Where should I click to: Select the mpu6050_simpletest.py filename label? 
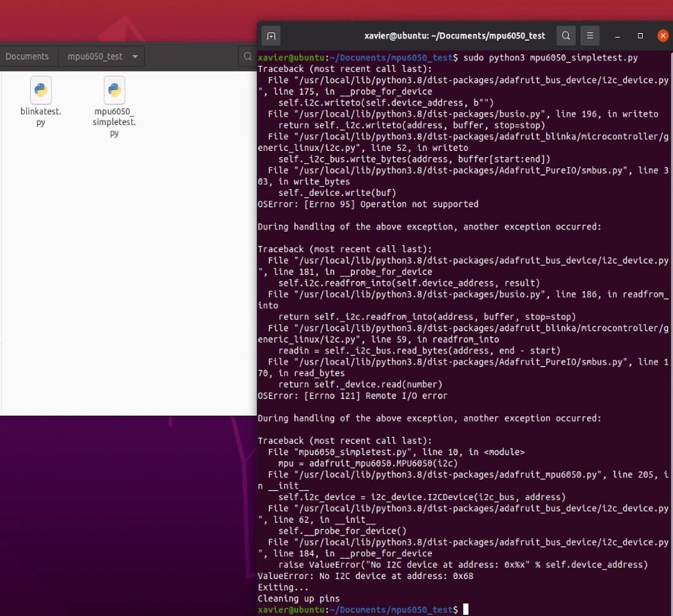[x=114, y=121]
